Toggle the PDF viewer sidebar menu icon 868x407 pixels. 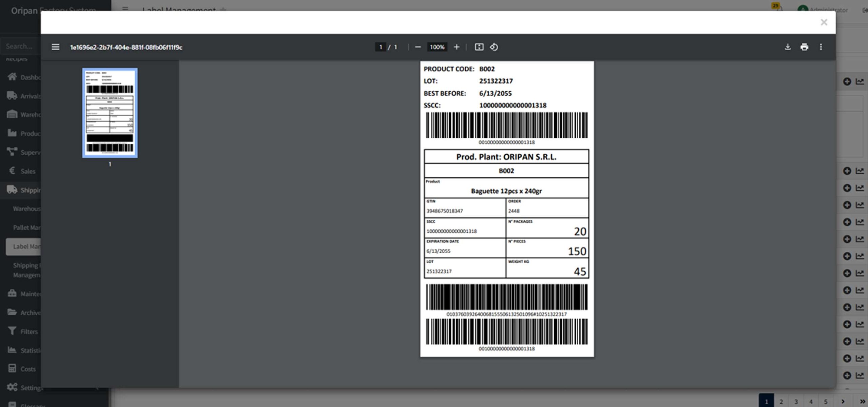(55, 47)
